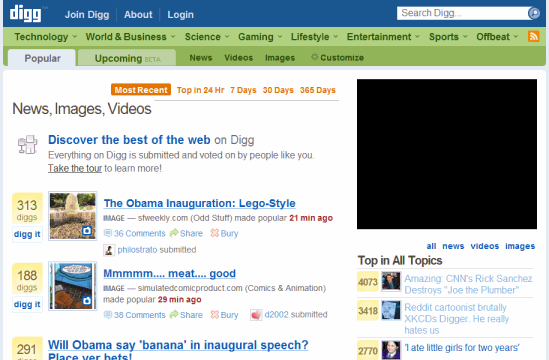Click the camera badge on Lego thumbnail

(x=87, y=230)
